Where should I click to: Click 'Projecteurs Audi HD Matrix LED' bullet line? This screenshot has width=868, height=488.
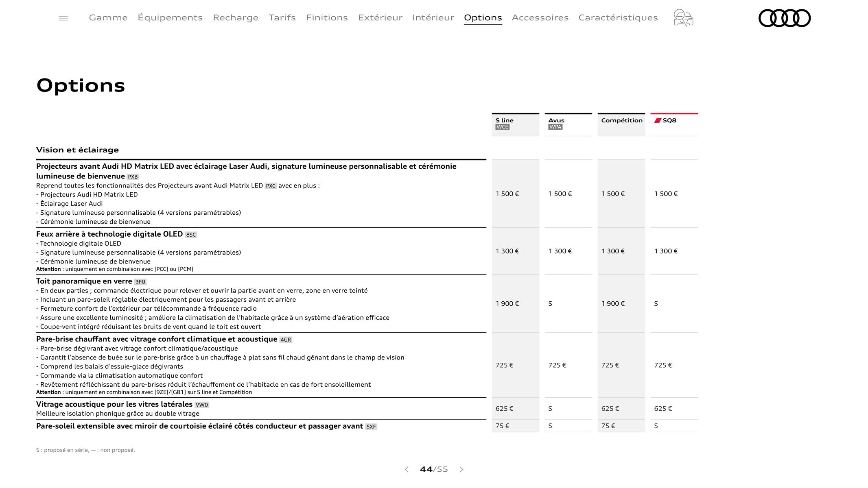(87, 195)
